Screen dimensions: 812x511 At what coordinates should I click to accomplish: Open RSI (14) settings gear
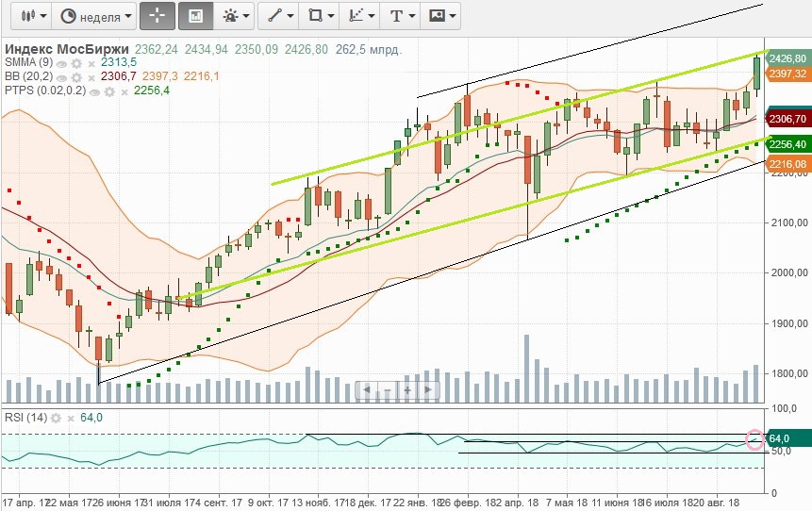[x=56, y=419]
